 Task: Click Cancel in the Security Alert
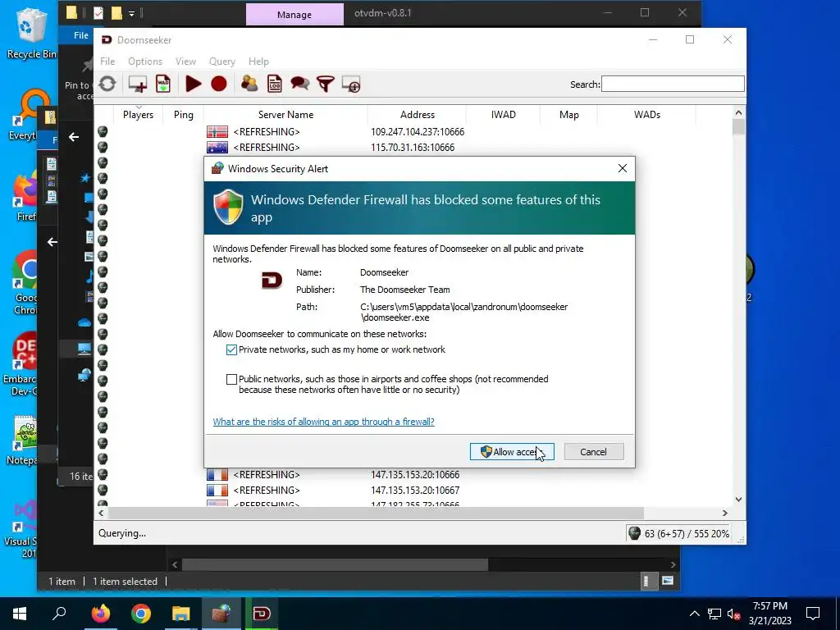point(594,452)
